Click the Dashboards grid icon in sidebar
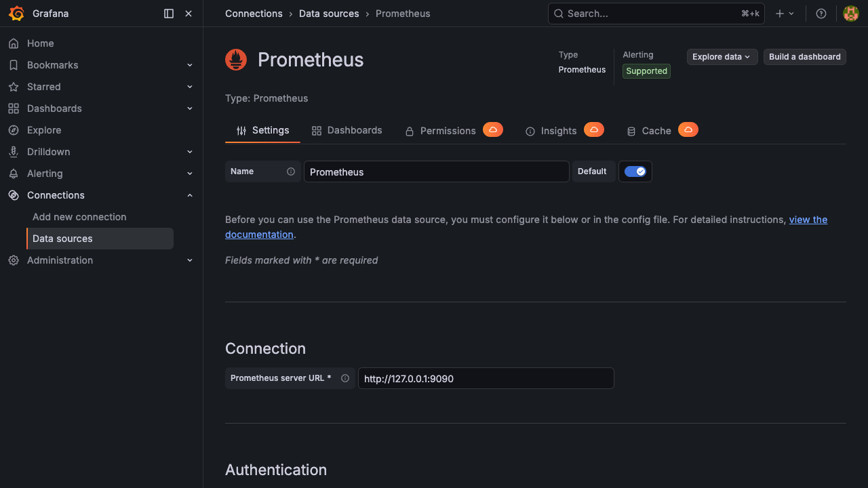Screen dimensions: 868x488 point(14,108)
